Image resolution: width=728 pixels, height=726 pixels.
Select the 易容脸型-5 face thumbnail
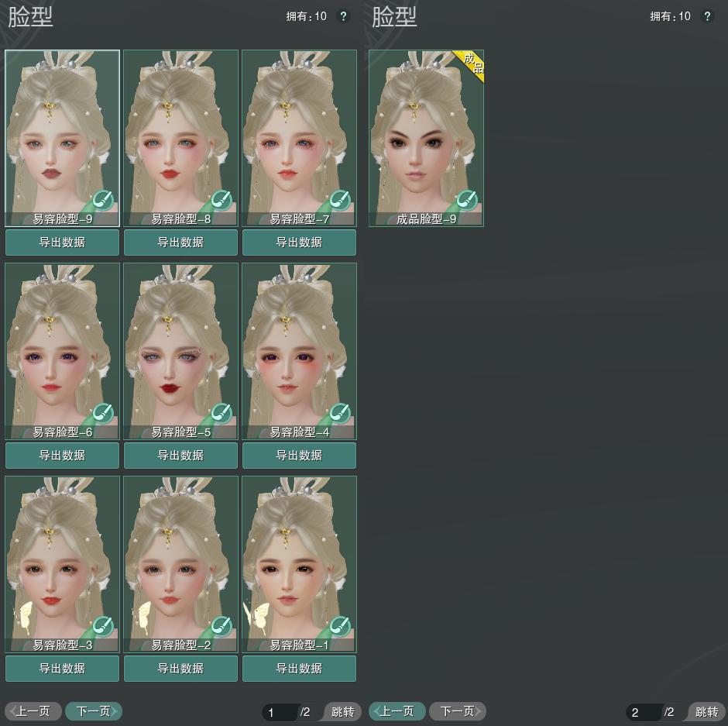(181, 351)
